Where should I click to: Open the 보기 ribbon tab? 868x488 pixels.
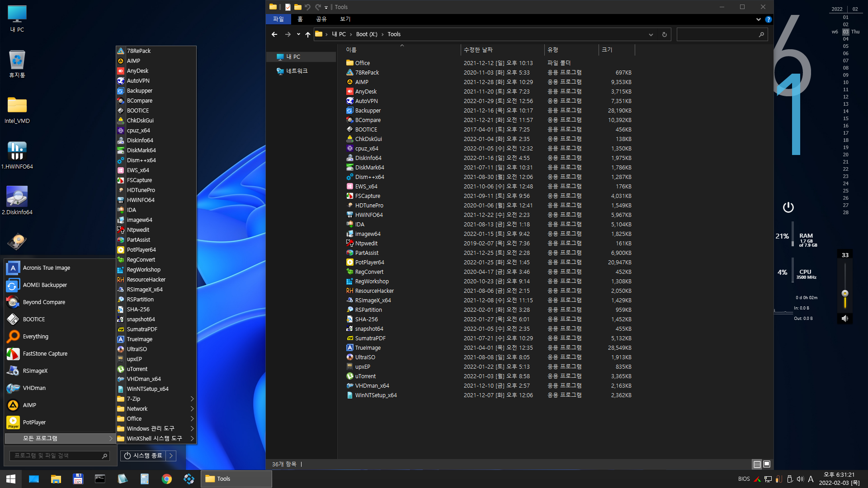tap(345, 19)
